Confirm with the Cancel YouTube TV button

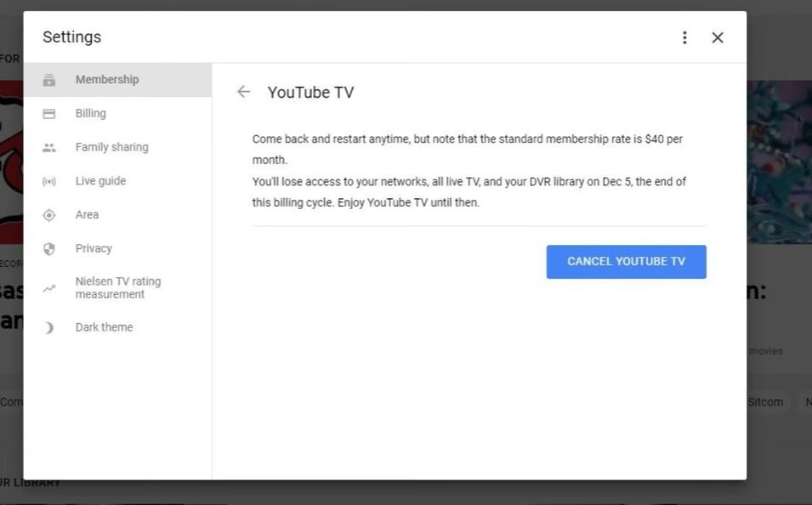tap(626, 262)
